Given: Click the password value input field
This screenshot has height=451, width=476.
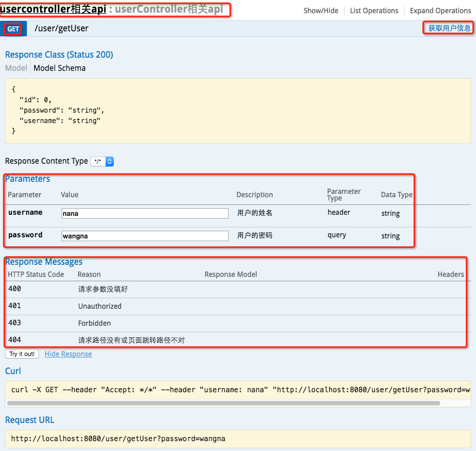Looking at the screenshot, I should [x=145, y=236].
